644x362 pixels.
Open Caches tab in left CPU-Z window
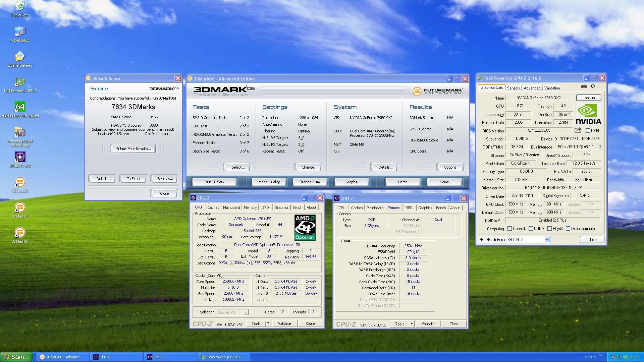(213, 207)
